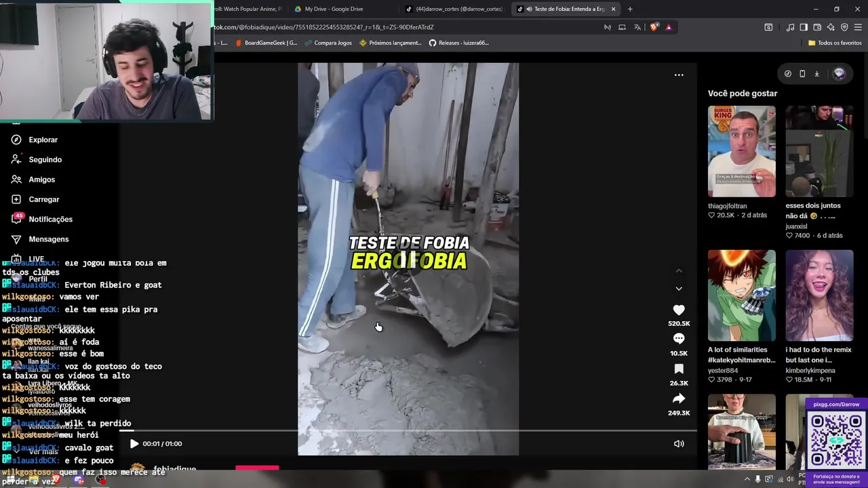868x488 pixels.
Task: Click the Brave Shields lion icon
Action: coord(654,27)
